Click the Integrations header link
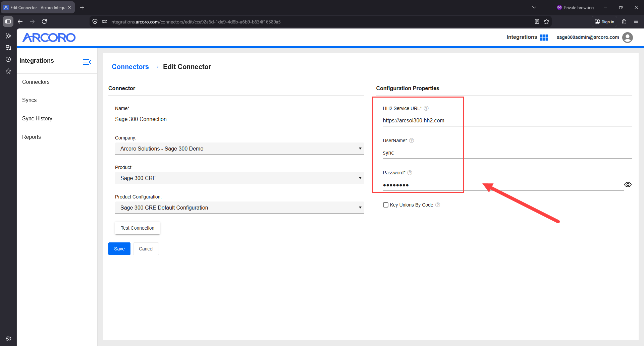 coord(522,37)
